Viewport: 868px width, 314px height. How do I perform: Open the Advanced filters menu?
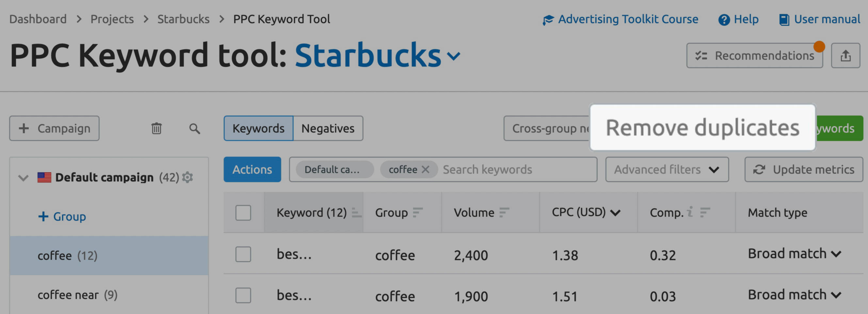[x=666, y=169]
